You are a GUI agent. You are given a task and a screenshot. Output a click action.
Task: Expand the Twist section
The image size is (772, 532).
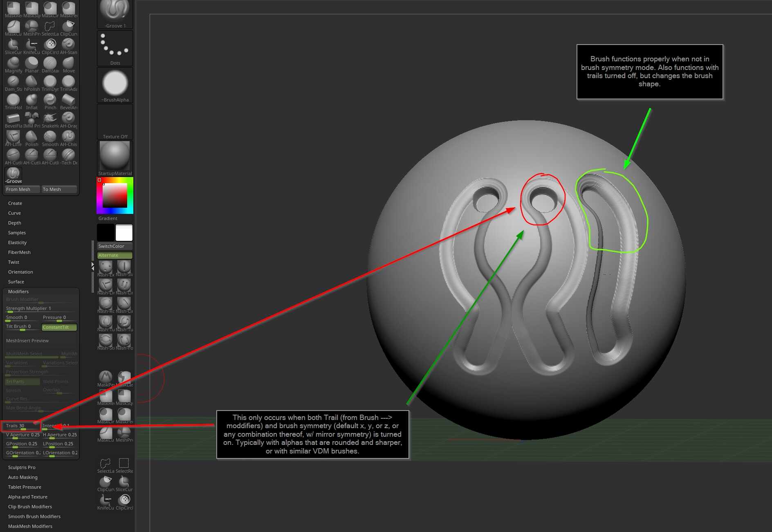pyautogui.click(x=13, y=262)
